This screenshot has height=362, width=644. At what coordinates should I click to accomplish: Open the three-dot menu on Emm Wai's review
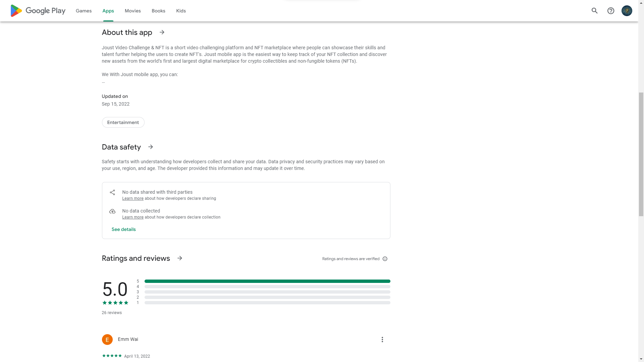pos(382,340)
